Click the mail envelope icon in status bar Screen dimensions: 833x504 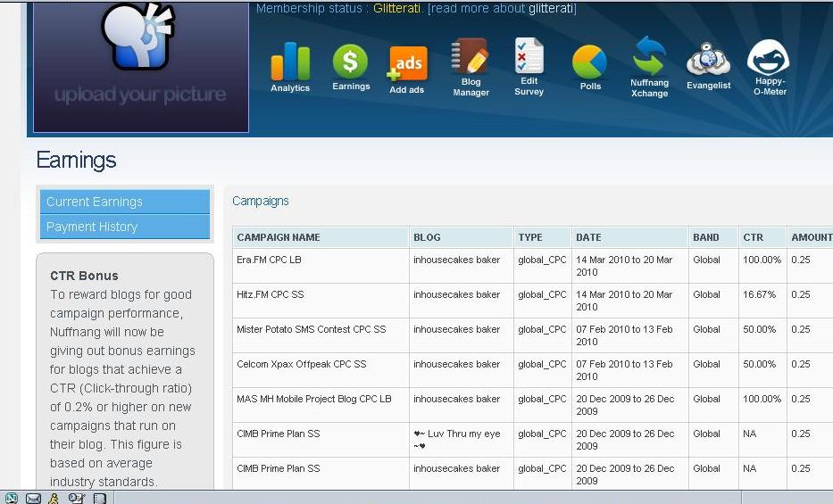pyautogui.click(x=33, y=498)
